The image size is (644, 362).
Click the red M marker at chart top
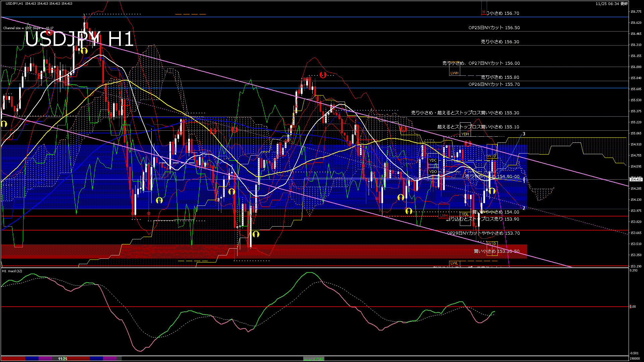(484, 12)
